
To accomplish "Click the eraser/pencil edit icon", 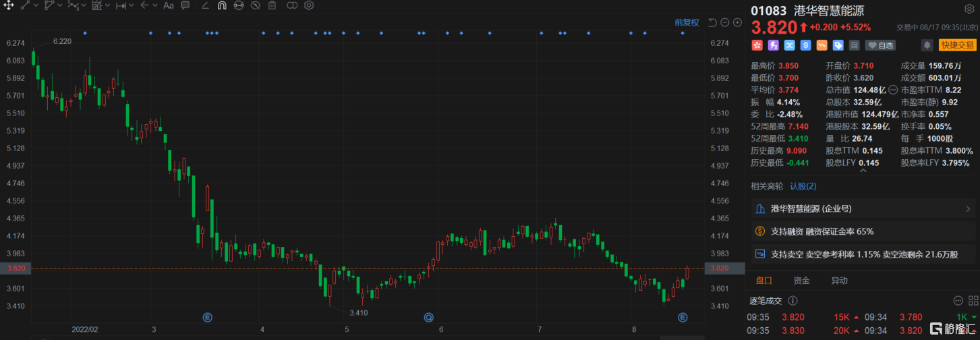I will click(205, 5).
